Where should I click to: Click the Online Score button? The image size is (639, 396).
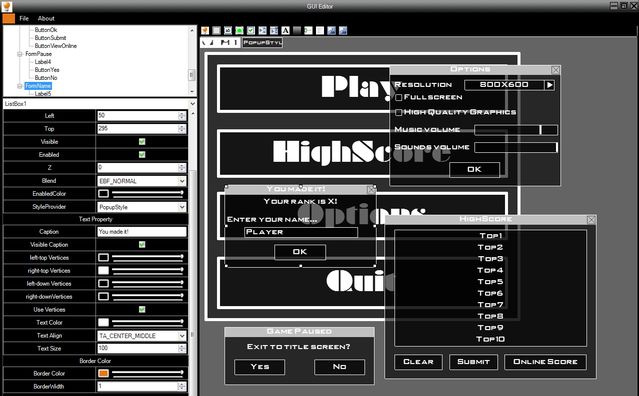545,362
